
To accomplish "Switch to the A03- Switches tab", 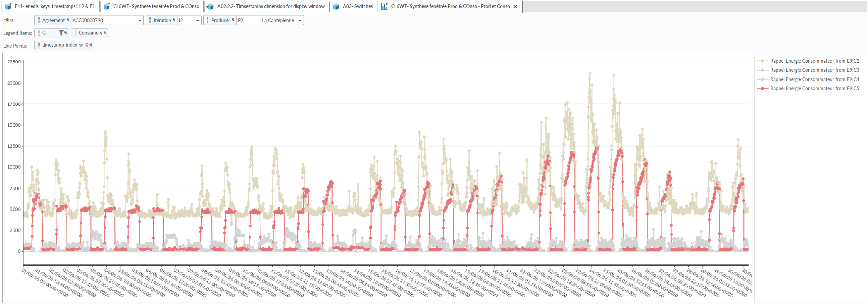I will point(353,6).
